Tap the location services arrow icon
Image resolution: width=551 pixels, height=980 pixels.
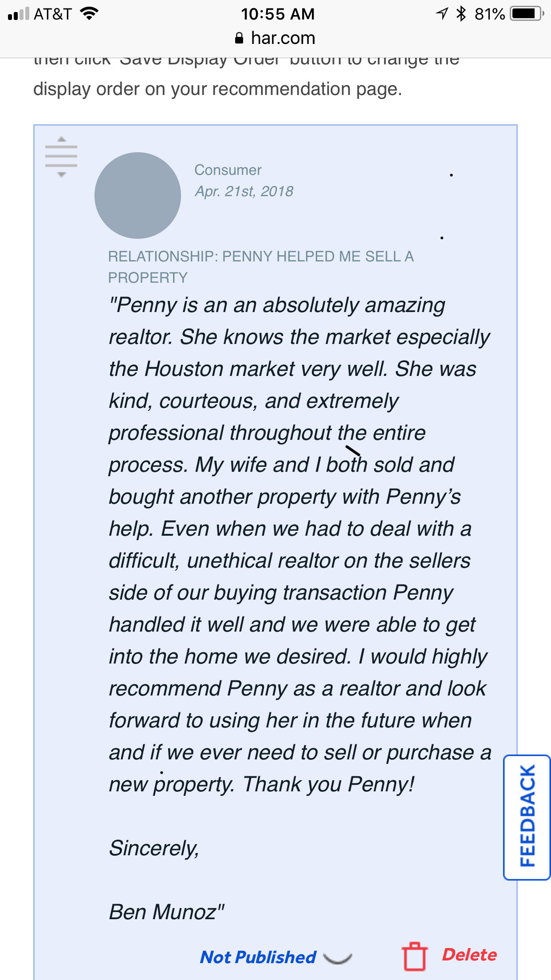tap(442, 14)
